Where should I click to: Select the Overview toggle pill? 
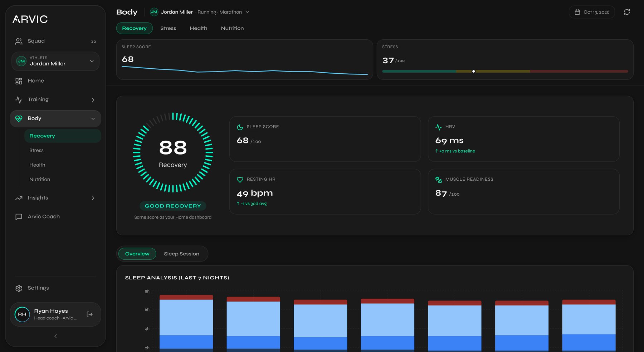click(137, 254)
